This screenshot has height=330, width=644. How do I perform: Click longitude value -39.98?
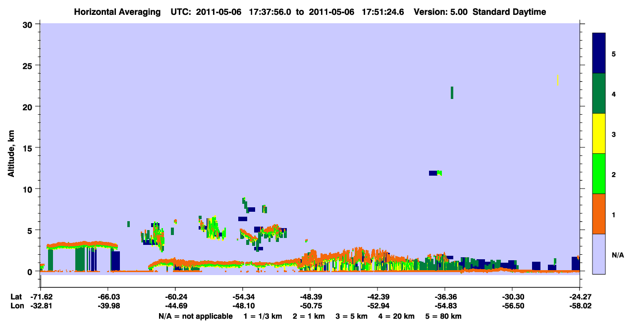tap(108, 306)
